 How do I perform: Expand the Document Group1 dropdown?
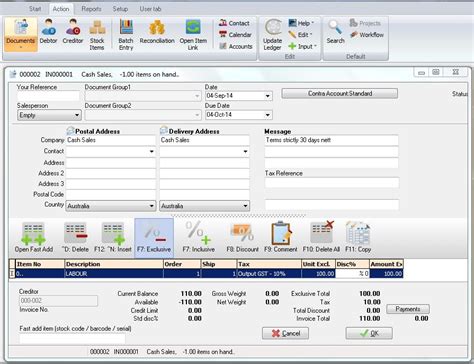click(197, 96)
